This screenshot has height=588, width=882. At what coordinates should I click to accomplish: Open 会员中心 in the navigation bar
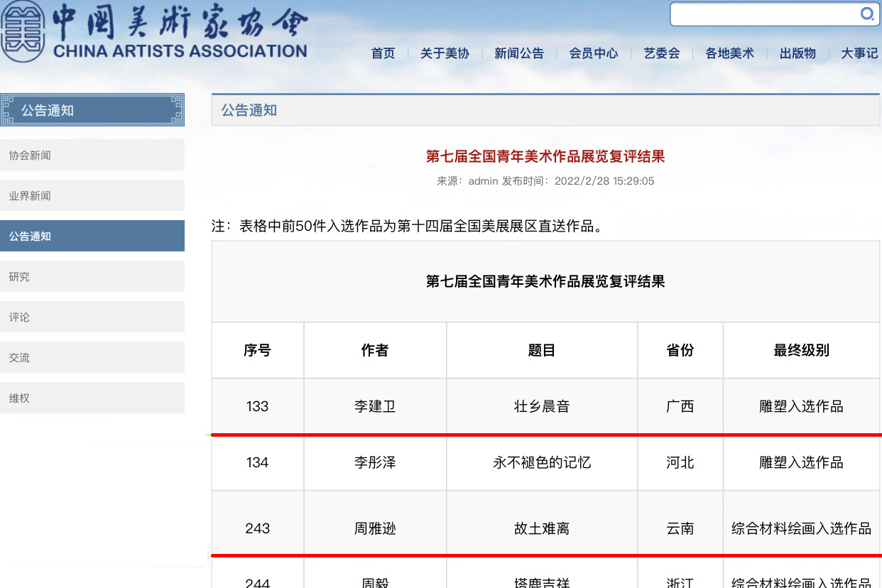pos(594,53)
